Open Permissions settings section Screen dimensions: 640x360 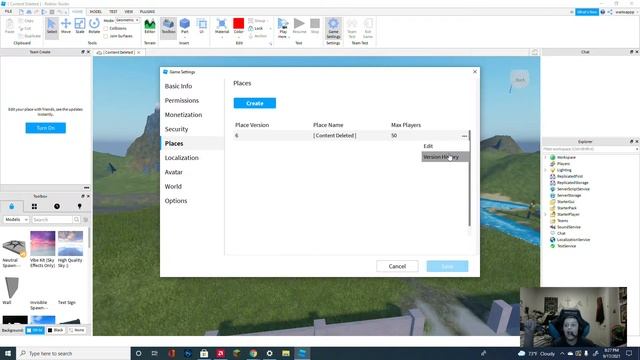click(x=182, y=100)
